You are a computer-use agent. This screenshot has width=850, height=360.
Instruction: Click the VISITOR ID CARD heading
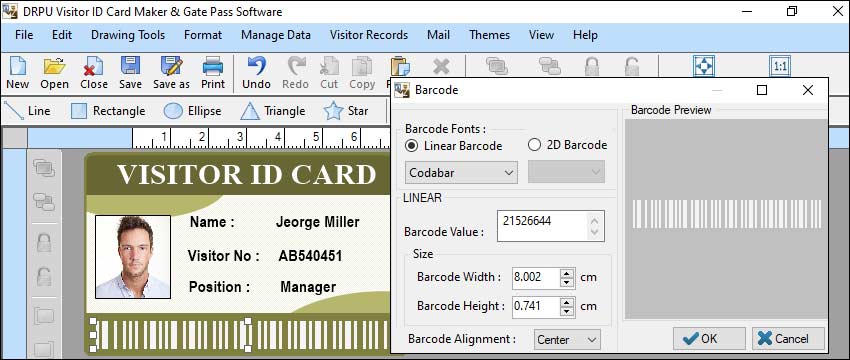[247, 175]
